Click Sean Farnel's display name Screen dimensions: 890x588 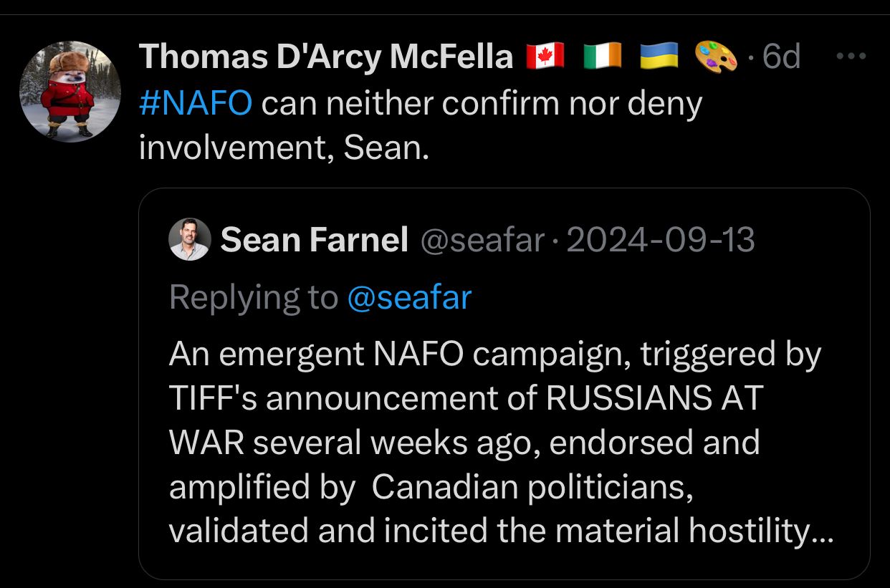pyautogui.click(x=314, y=239)
